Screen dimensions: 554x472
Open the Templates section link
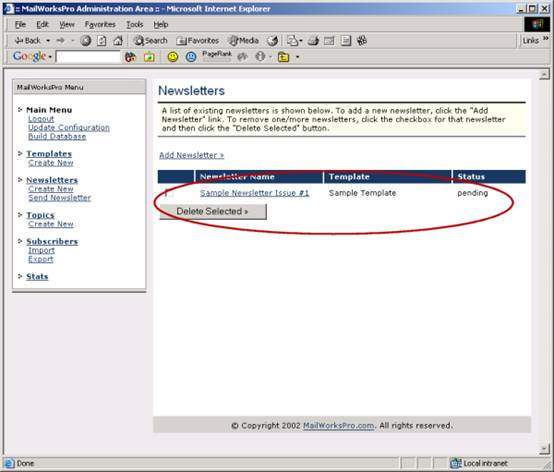click(49, 154)
